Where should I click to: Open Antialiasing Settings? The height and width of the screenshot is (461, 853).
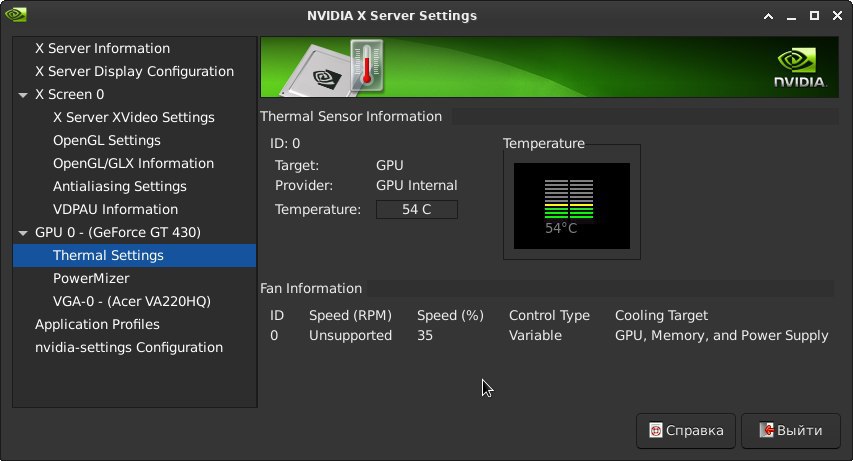(x=120, y=186)
